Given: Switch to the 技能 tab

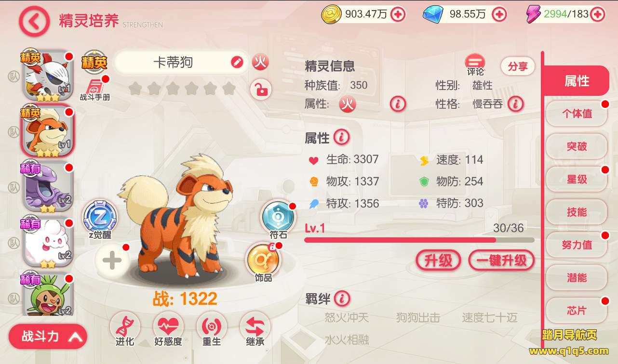Looking at the screenshot, I should 577,212.
